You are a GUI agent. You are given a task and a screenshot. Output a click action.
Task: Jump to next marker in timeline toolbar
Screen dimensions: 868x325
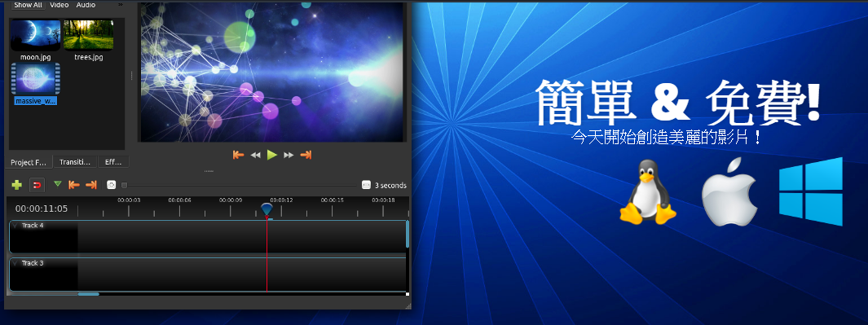91,185
